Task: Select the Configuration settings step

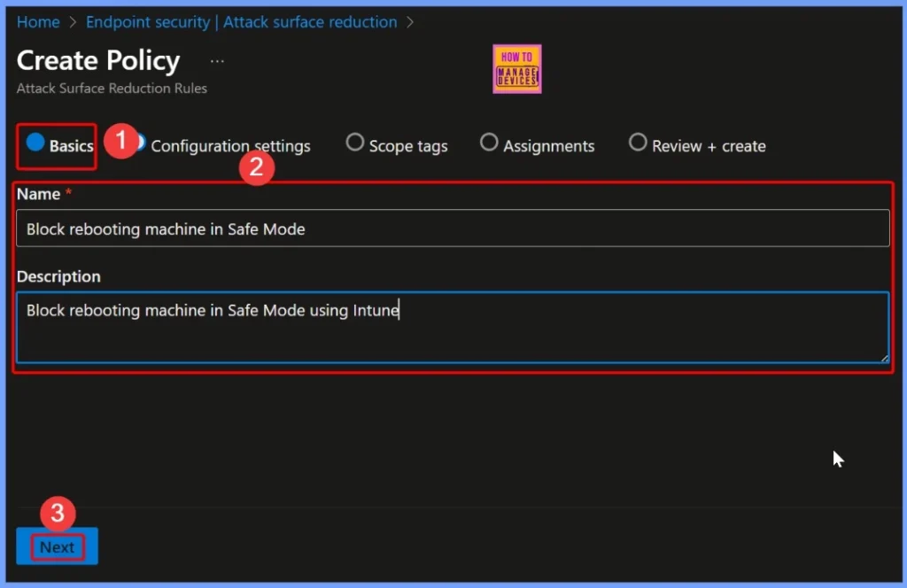Action: pos(230,145)
